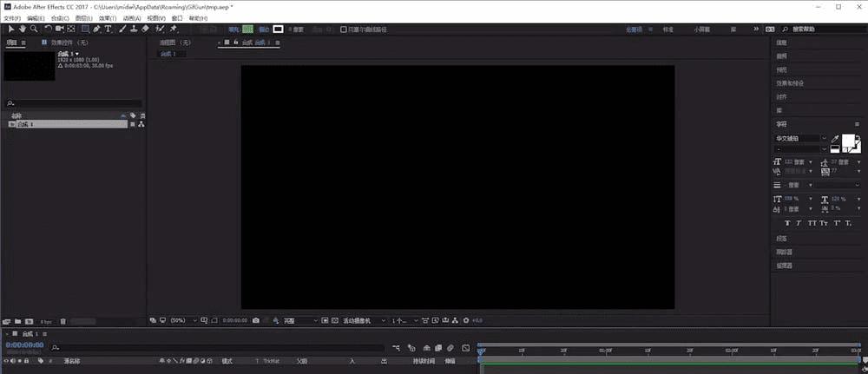This screenshot has width=868, height=374.
Task: Open the (50%) magnification dropdown
Action: point(183,320)
